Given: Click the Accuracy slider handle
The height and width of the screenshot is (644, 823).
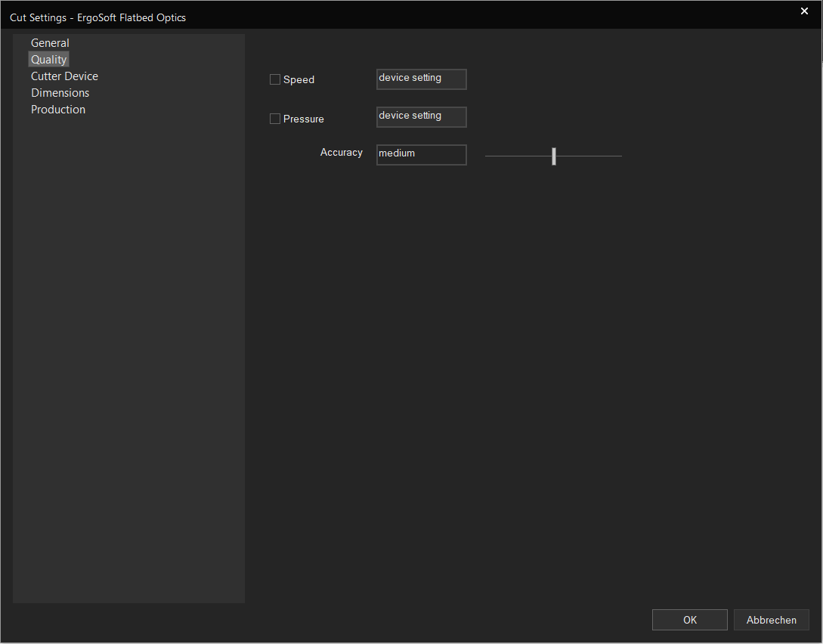Looking at the screenshot, I should pos(554,156).
